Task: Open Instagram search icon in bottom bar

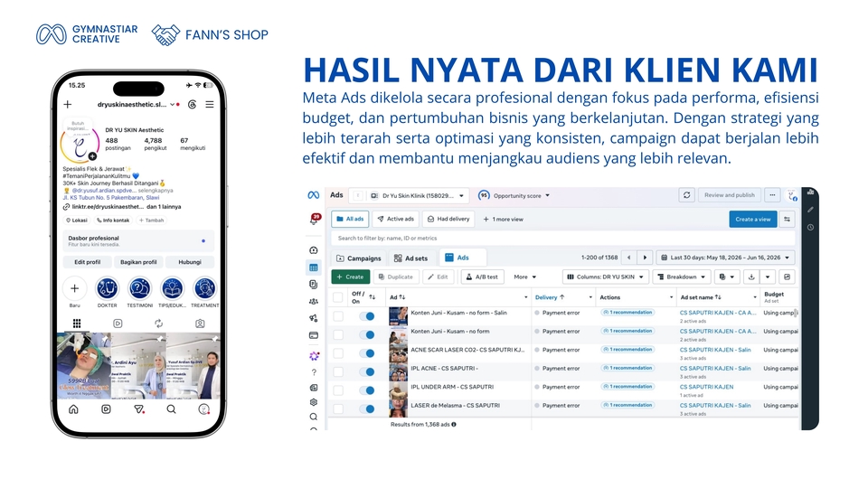Action: [171, 409]
